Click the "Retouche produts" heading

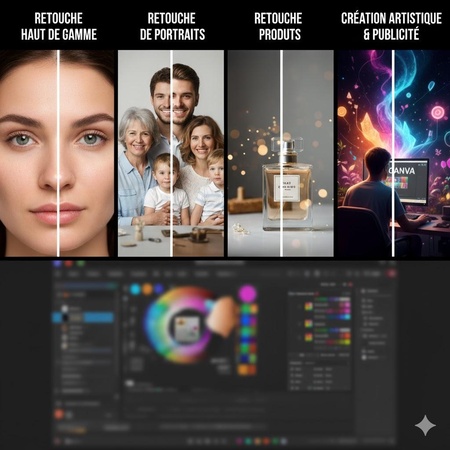pos(279,27)
